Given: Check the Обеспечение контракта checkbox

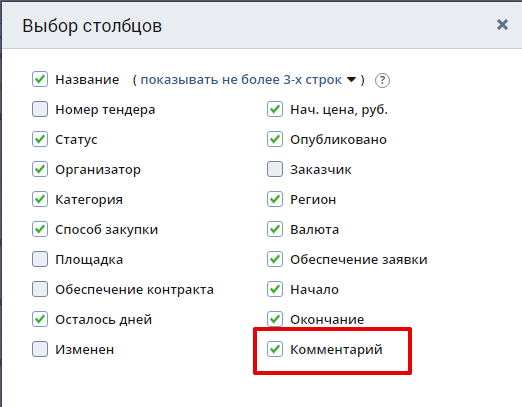Looking at the screenshot, I should (40, 289).
